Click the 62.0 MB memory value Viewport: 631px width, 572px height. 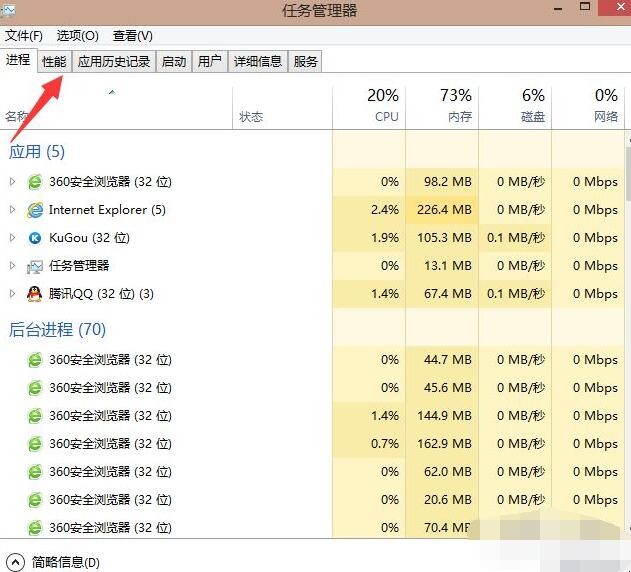447,472
